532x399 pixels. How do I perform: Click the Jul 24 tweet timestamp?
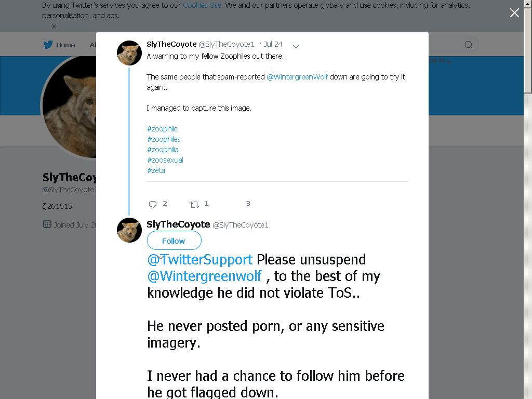tap(273, 45)
